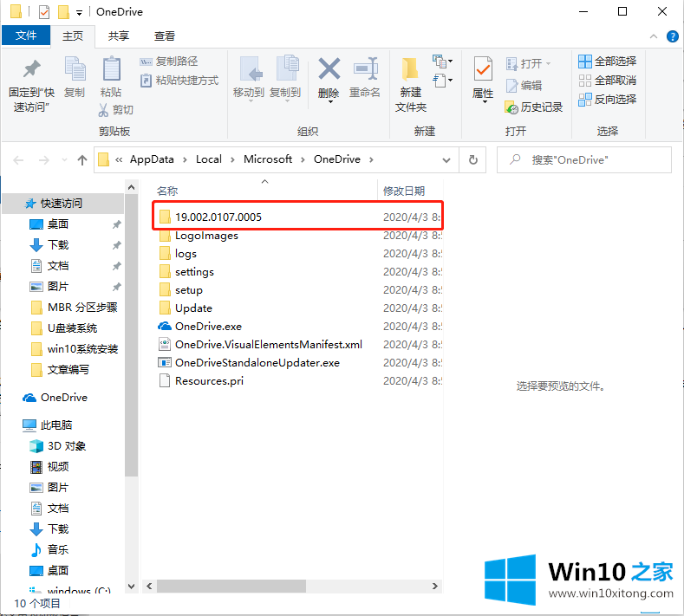This screenshot has height=616, width=684.
Task: Click the Forward navigation arrow
Action: click(x=43, y=160)
